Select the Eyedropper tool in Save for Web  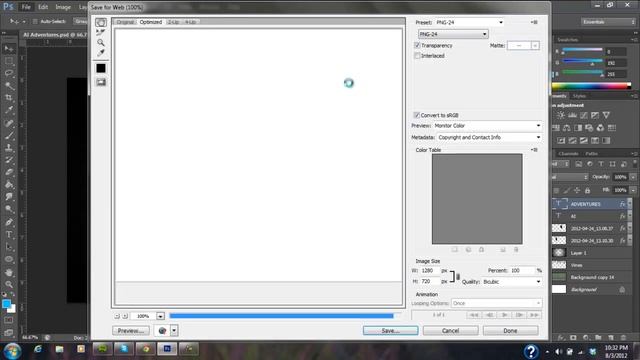pyautogui.click(x=101, y=53)
